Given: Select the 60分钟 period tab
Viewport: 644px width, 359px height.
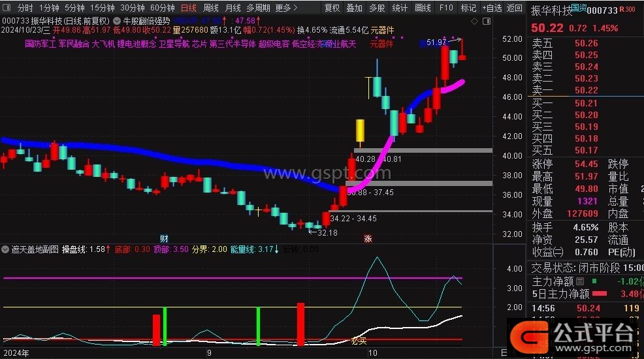Looking at the screenshot, I should point(162,8).
